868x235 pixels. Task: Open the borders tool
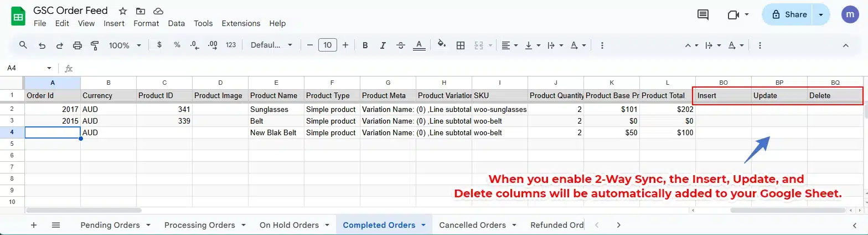pos(460,45)
